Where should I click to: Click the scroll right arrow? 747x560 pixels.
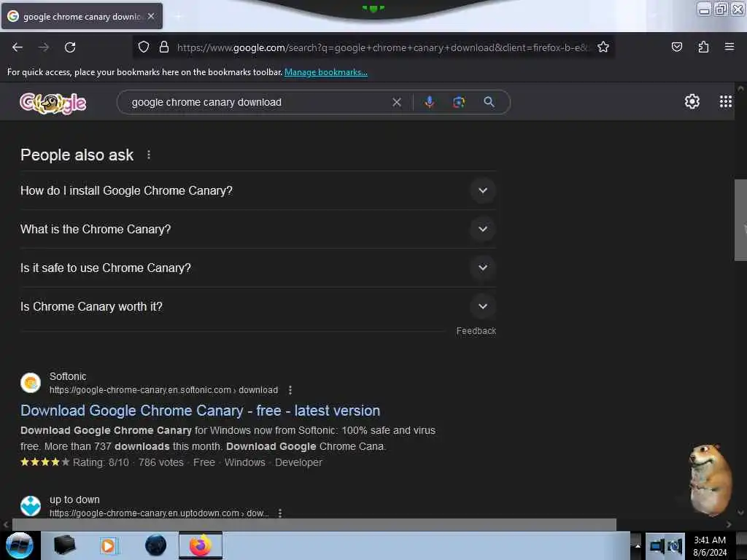click(729, 524)
